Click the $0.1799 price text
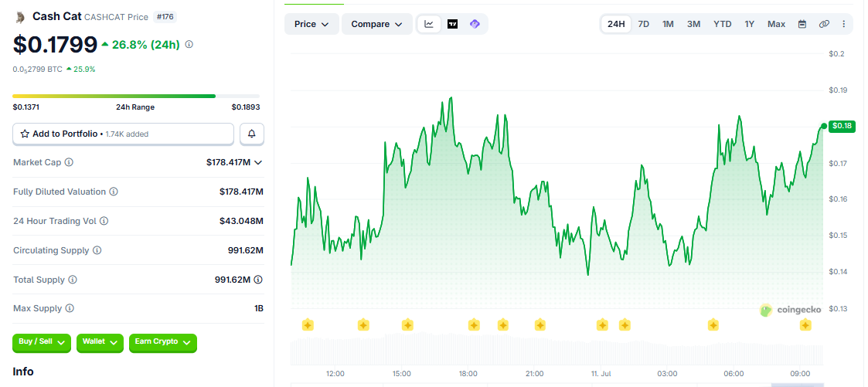The height and width of the screenshot is (387, 868). point(55,45)
